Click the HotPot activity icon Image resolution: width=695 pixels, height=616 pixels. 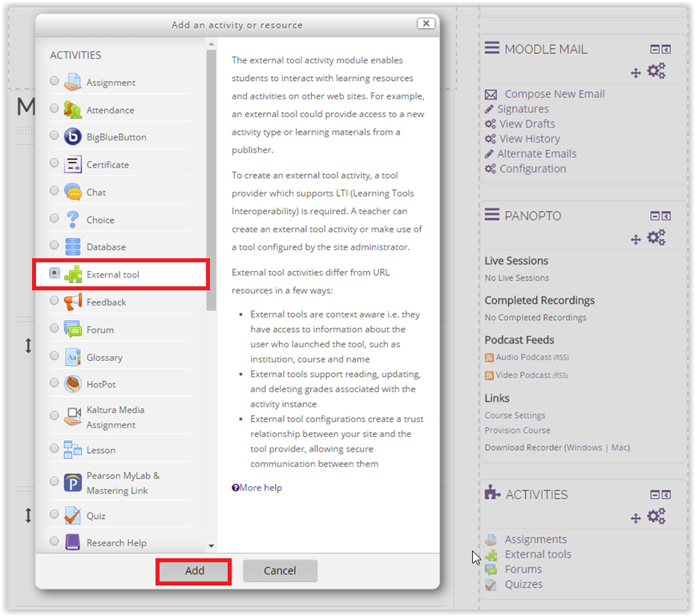click(73, 383)
